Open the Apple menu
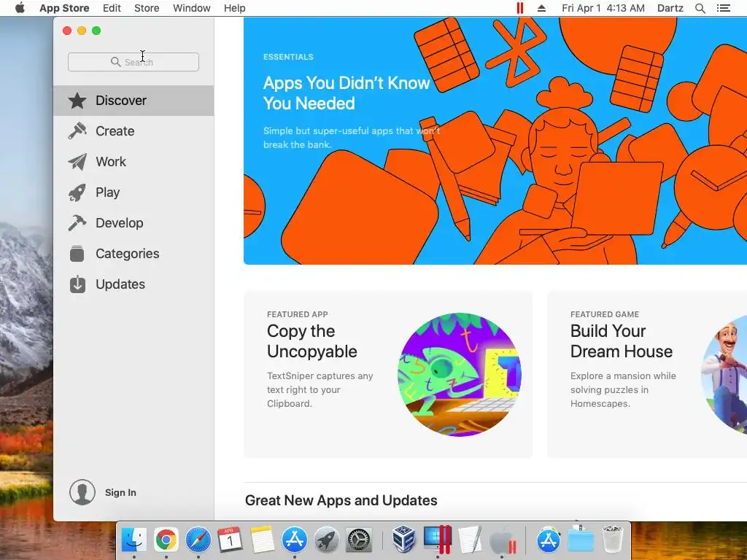The image size is (747, 560). [20, 8]
